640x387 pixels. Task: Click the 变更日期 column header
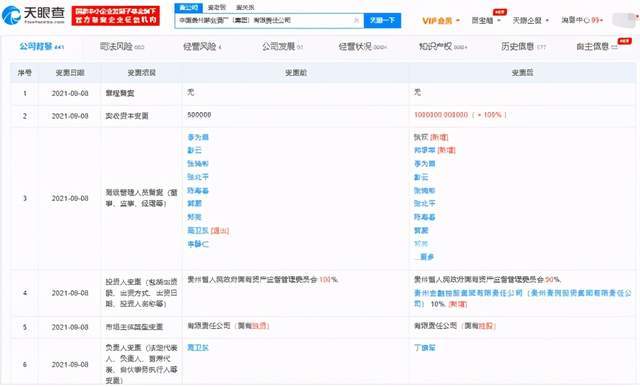70,73
